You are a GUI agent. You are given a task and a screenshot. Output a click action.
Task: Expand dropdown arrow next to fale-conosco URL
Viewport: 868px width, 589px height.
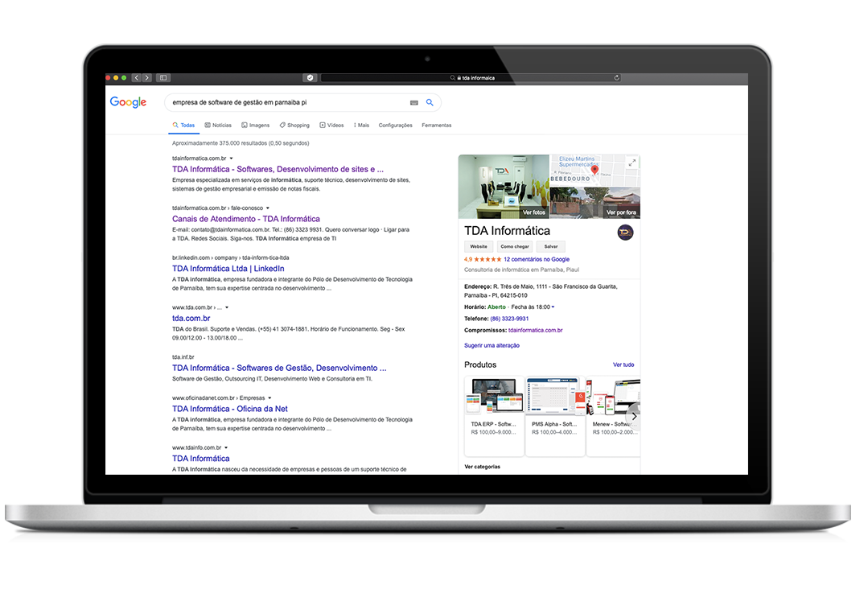click(x=267, y=208)
